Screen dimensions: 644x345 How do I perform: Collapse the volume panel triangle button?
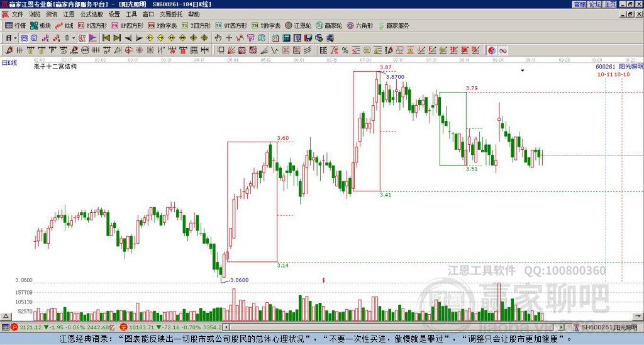tap(5, 316)
